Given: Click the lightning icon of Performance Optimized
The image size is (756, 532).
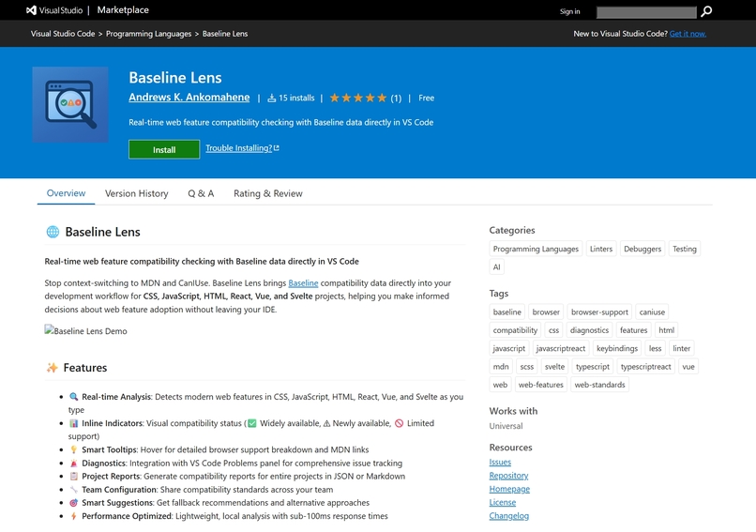Looking at the screenshot, I should coord(74,516).
